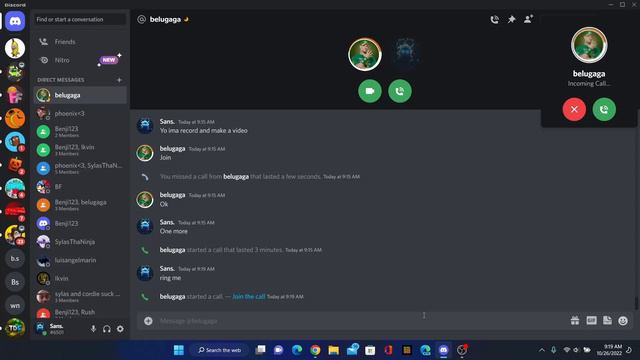
Task: Click belugaga name in chat header
Action: 165,19
